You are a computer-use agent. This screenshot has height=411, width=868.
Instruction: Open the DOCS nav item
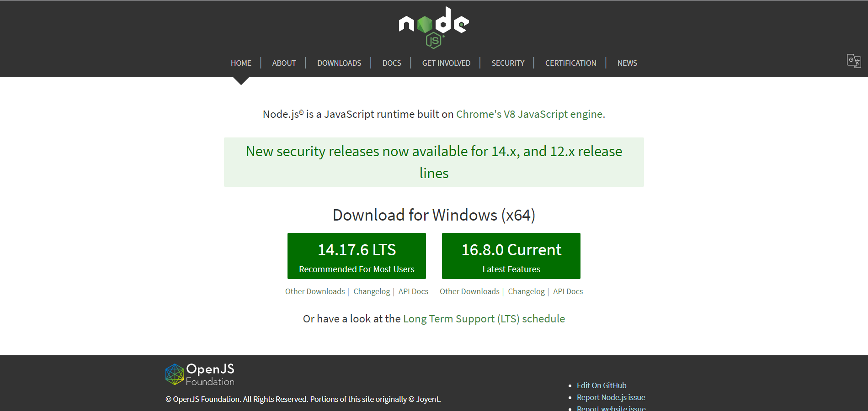[x=392, y=63]
